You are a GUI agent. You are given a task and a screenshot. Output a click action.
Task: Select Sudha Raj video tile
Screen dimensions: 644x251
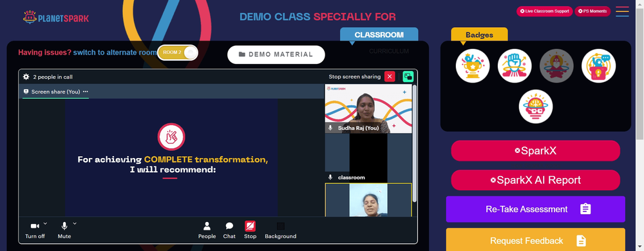[x=368, y=108]
